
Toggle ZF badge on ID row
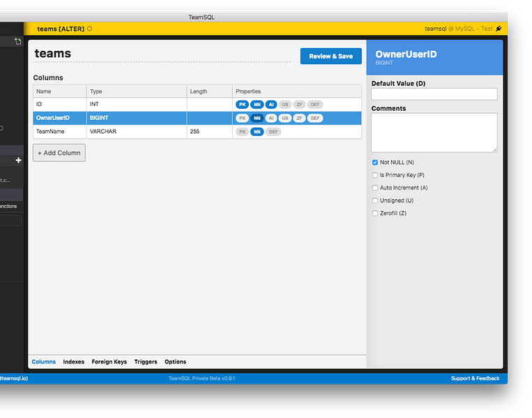(x=299, y=104)
